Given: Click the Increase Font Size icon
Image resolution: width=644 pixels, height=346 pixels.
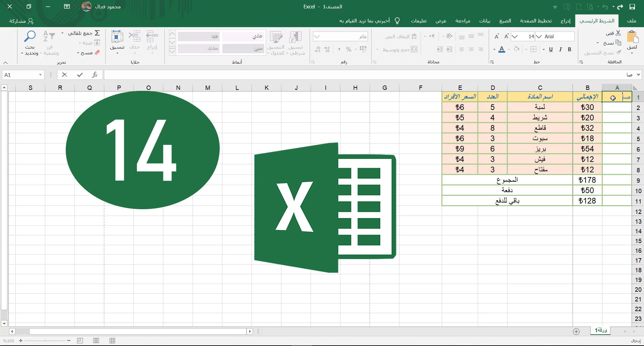Looking at the screenshot, I should 506,36.
